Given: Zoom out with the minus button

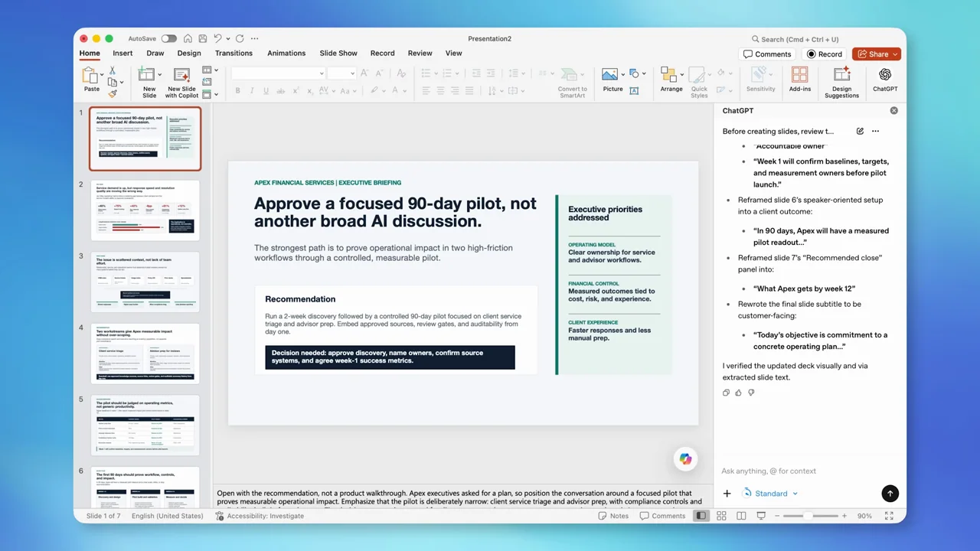Looking at the screenshot, I should coord(776,516).
